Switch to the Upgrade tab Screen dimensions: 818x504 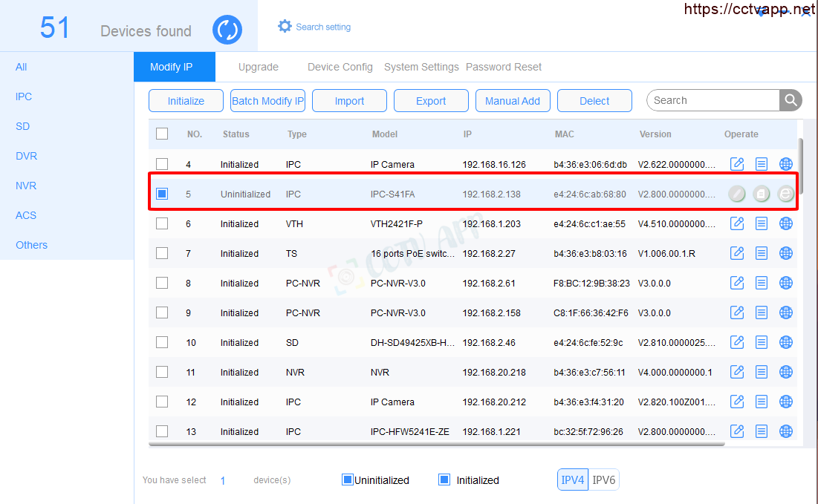(258, 67)
